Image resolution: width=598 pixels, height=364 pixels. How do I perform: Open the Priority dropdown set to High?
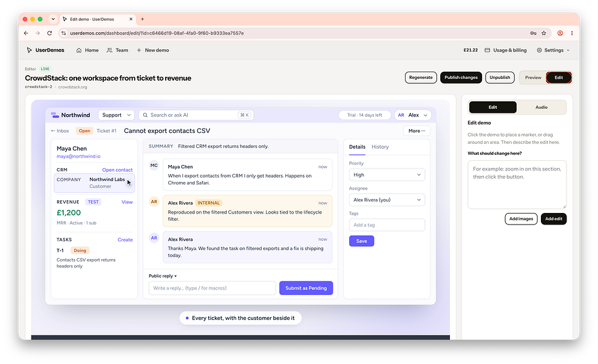387,175
